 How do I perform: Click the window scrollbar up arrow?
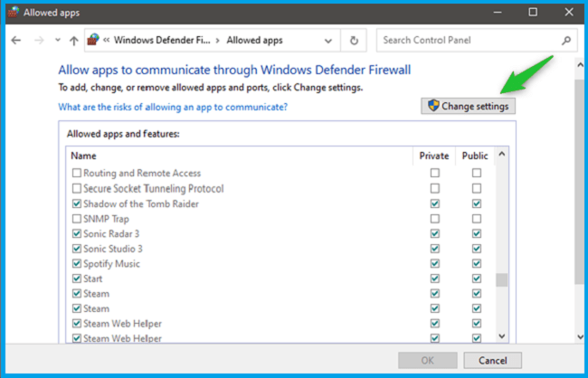[580, 65]
